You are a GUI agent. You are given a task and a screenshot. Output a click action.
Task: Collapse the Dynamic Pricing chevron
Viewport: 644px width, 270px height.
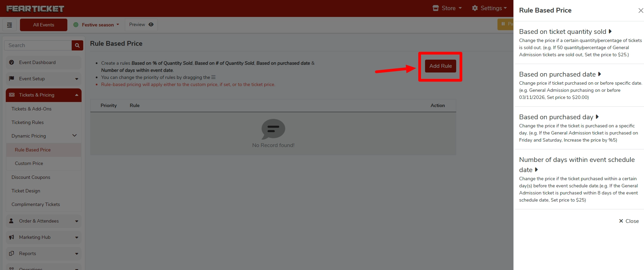coord(74,136)
